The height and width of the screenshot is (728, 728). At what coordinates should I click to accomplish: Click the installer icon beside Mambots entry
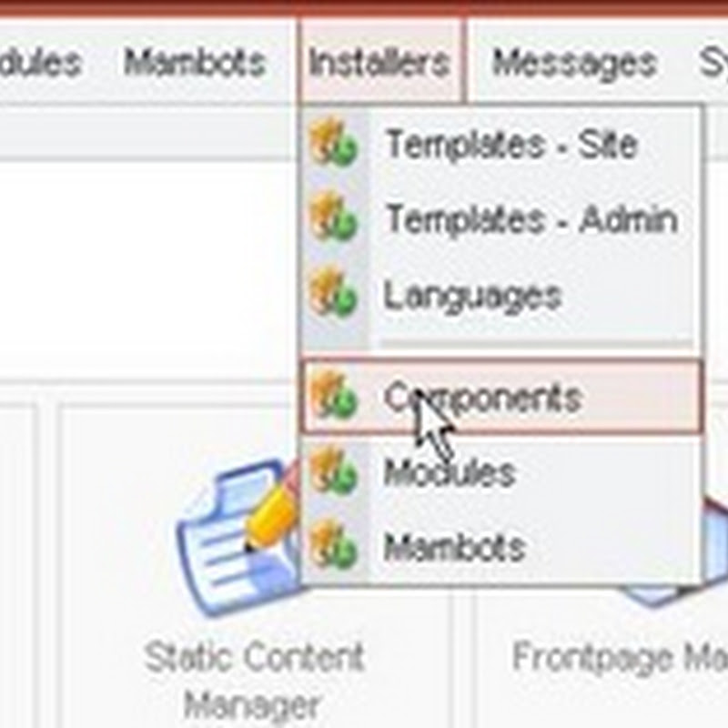pyautogui.click(x=333, y=546)
